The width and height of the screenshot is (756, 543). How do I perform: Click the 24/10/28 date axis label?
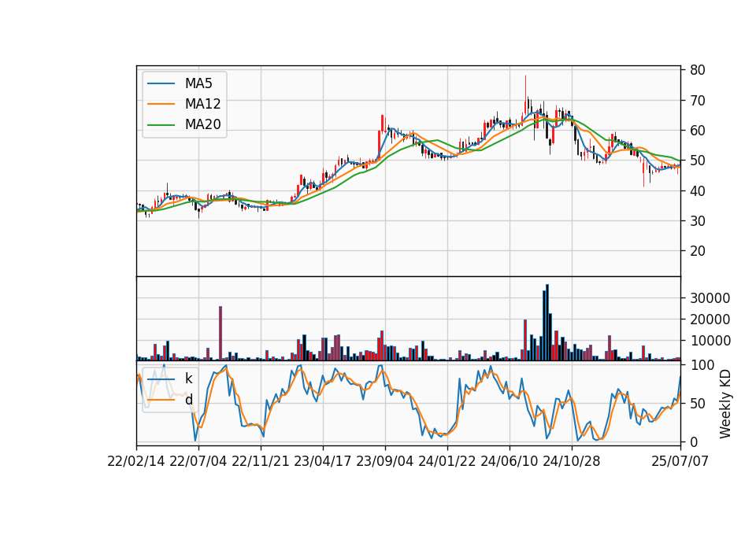point(572,461)
